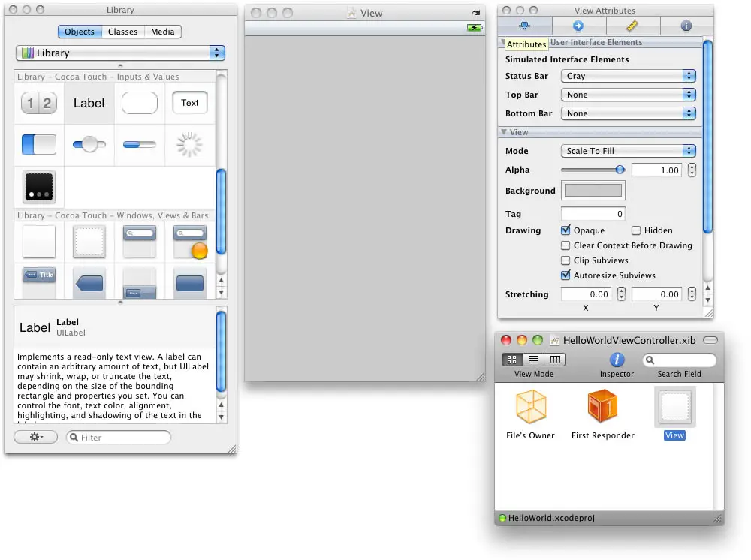The image size is (751, 560).
Task: Click the Filter search field in Library
Action: pos(120,438)
